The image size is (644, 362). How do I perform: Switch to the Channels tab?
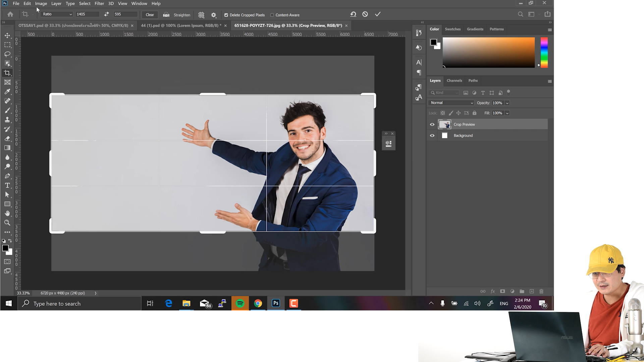[x=454, y=80]
